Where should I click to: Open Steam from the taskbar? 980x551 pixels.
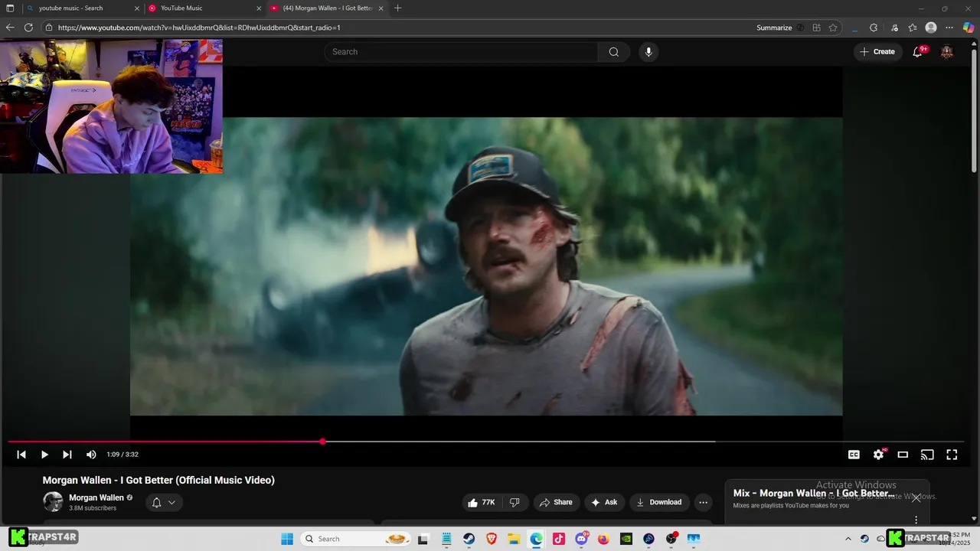click(x=469, y=539)
